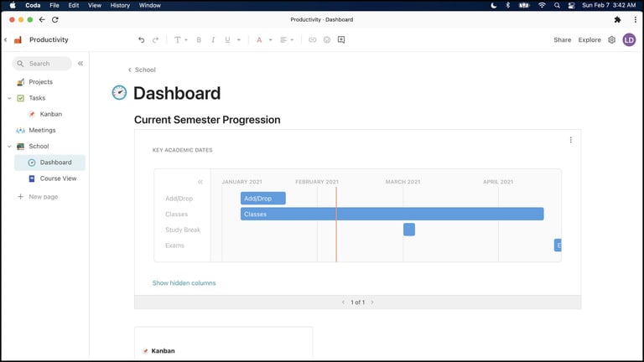
Task: Undo the last edit
Action: 141,40
